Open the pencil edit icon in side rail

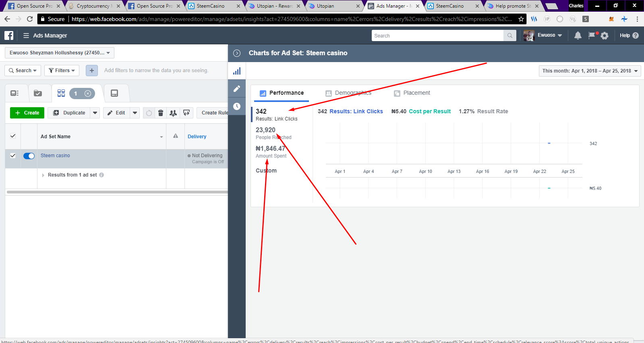click(237, 89)
